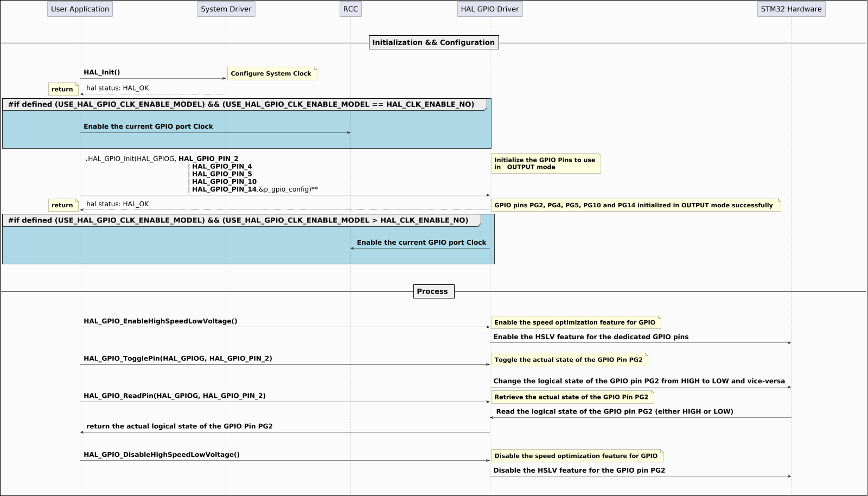This screenshot has width=868, height=496.
Task: Select the HAL_GPIO_DisableHighSpeedLowVoltage() message
Action: point(162,455)
